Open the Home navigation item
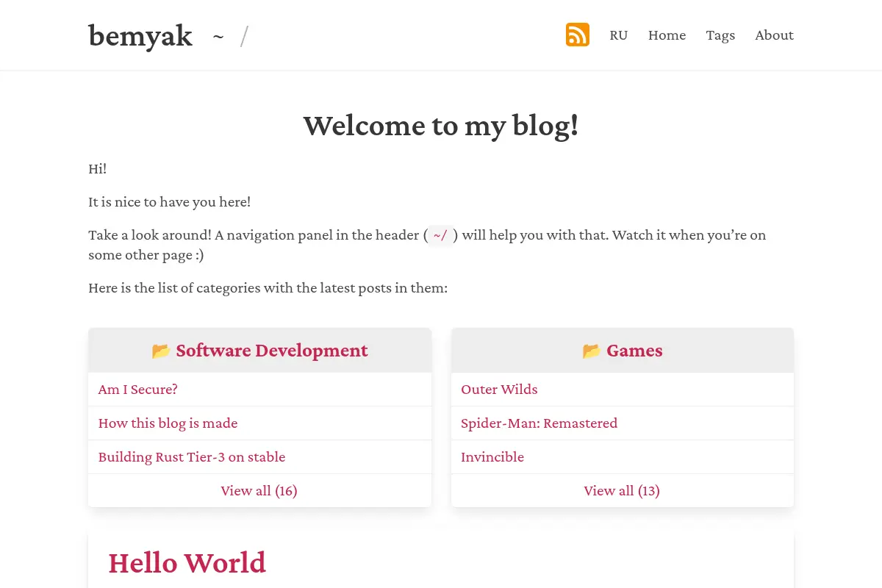882x588 pixels. [x=667, y=35]
